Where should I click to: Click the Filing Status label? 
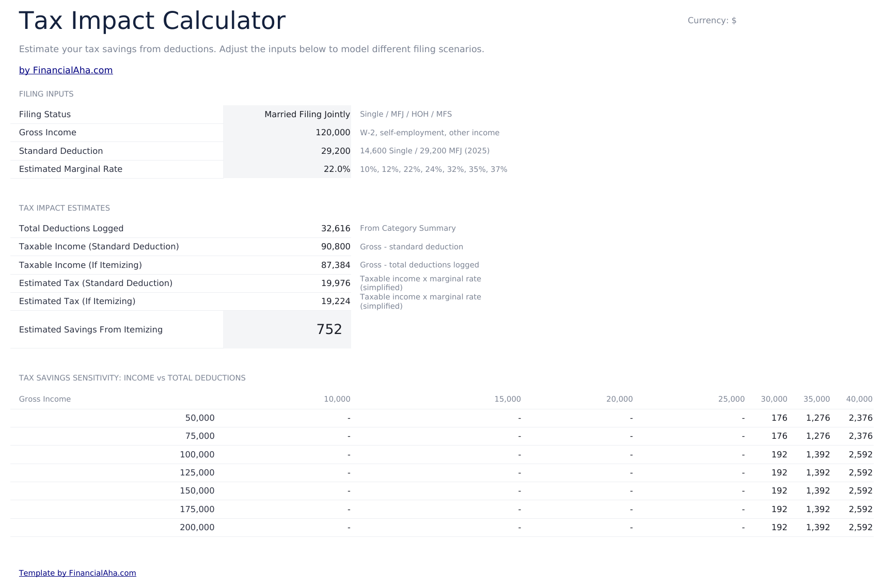pyautogui.click(x=45, y=115)
